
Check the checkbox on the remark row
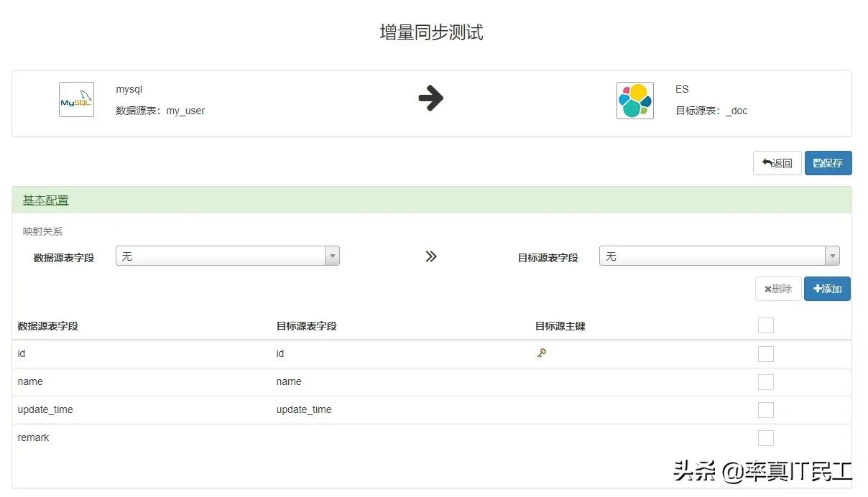765,437
